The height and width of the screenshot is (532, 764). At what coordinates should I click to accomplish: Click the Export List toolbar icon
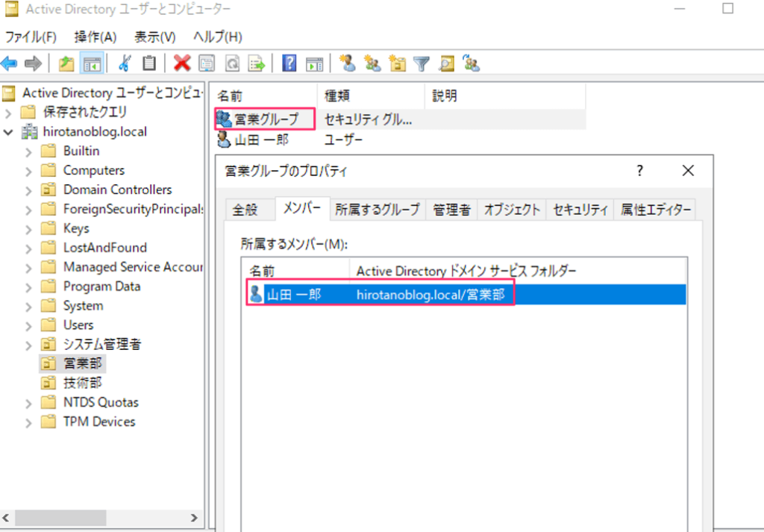point(257,63)
